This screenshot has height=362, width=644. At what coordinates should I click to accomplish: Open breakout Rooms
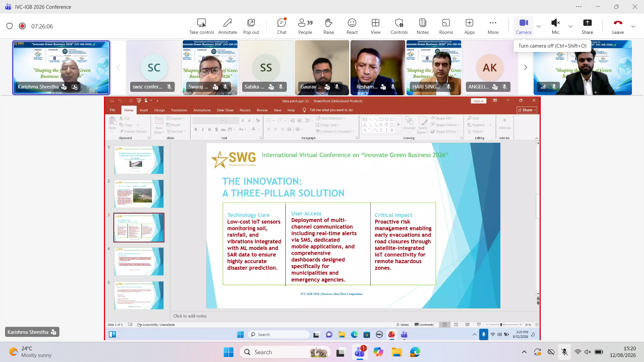446,26
